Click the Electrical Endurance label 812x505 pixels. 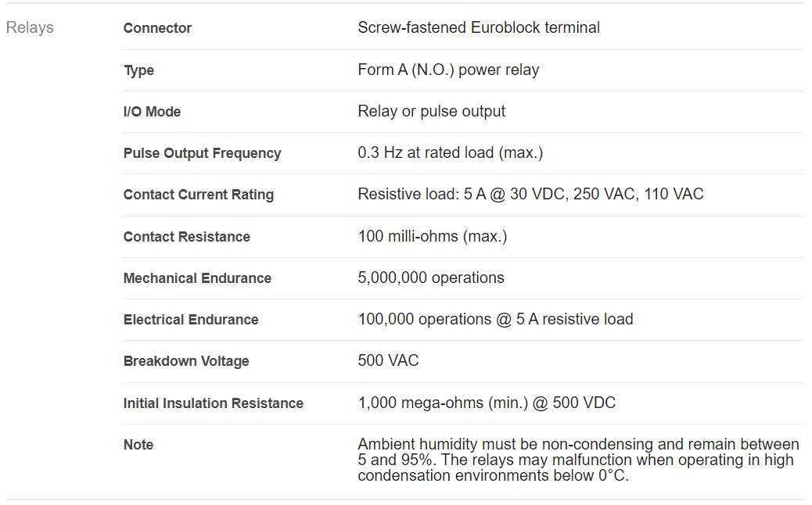[x=190, y=320]
